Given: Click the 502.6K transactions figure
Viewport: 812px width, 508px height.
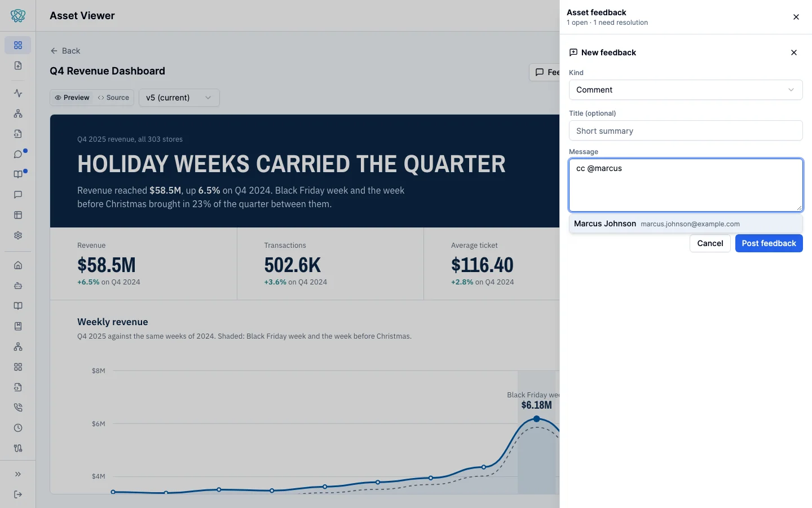Looking at the screenshot, I should point(292,265).
